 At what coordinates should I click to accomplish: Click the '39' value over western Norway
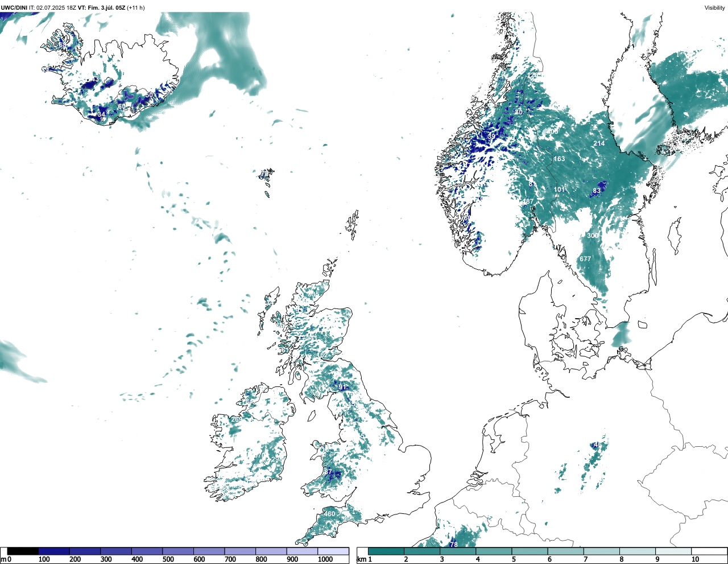click(491, 137)
